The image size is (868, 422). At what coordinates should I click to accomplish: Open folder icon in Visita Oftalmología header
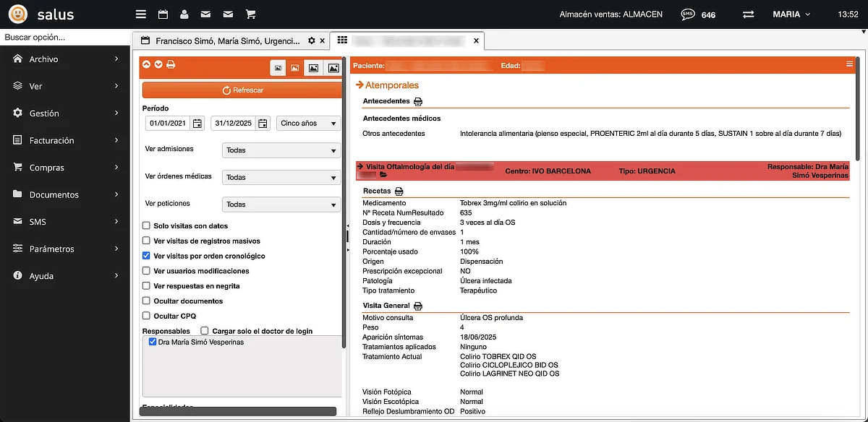[x=383, y=175]
